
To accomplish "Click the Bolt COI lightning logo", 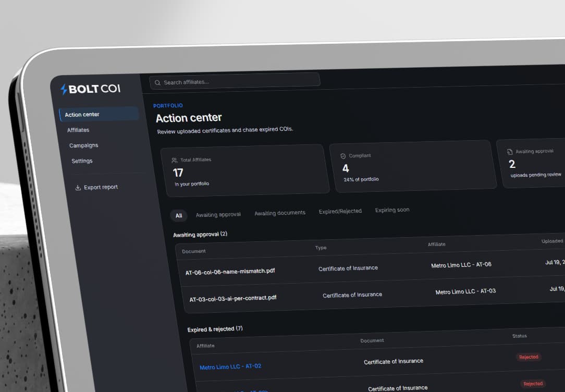I will pos(64,89).
